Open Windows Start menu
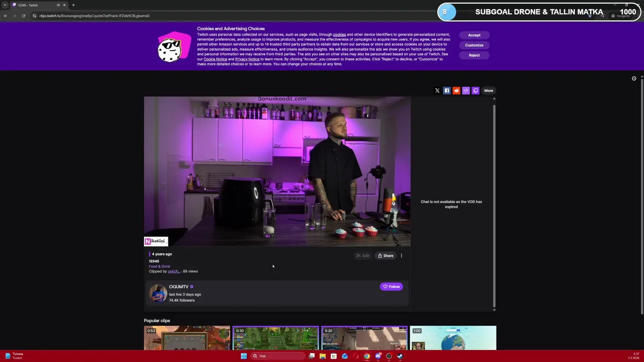644x362 pixels. pos(244,356)
